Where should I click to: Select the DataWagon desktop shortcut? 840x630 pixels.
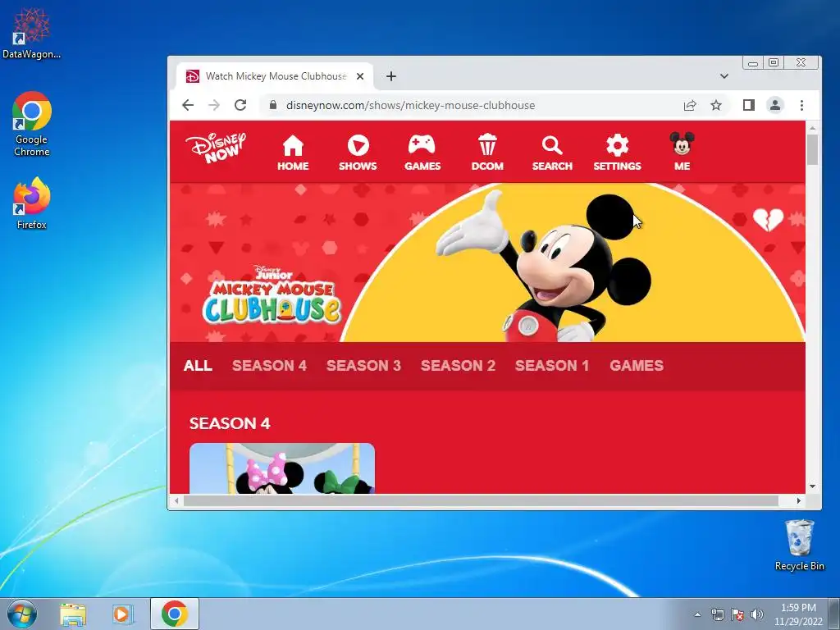(32, 33)
